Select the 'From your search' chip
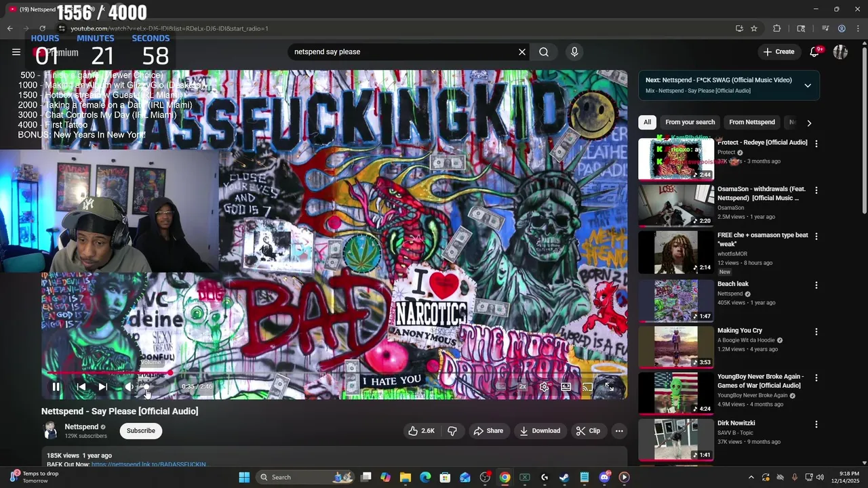This screenshot has height=488, width=868. point(690,123)
